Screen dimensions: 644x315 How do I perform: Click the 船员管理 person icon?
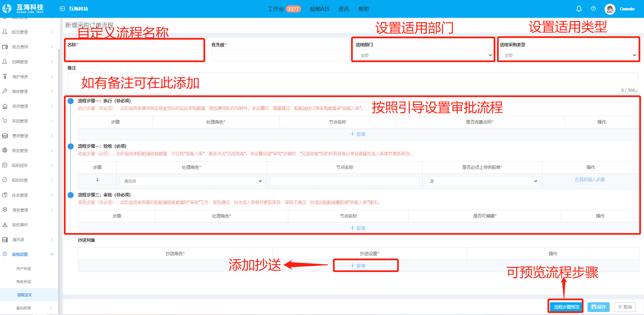point(5,32)
